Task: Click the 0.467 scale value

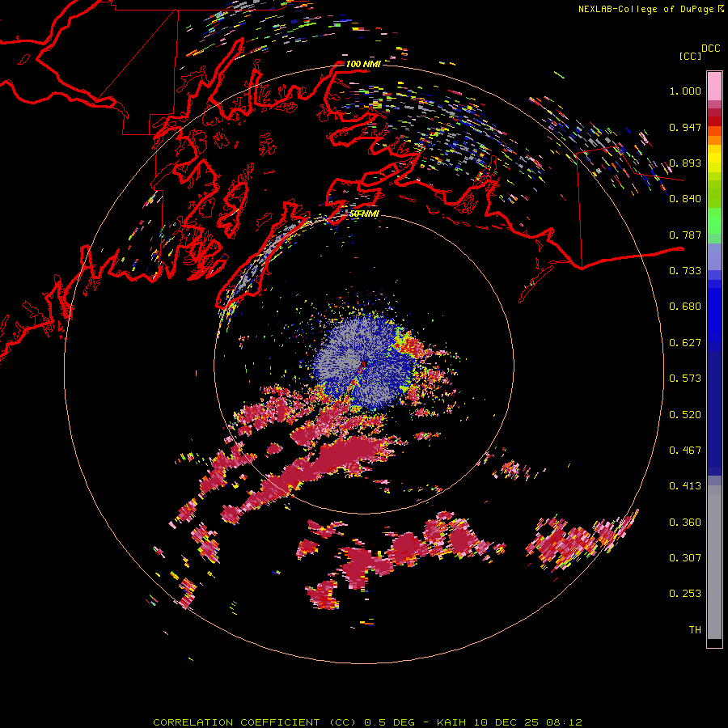Action: pyautogui.click(x=685, y=451)
